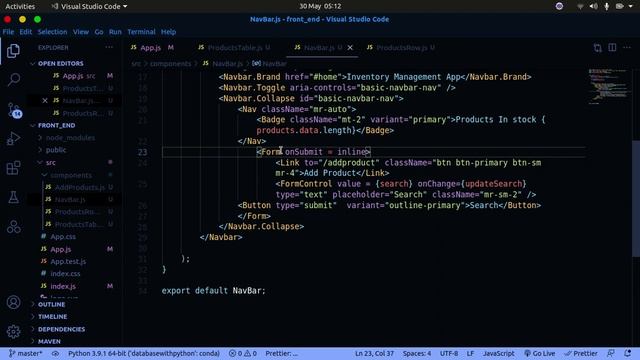Click the Go Live status button
This screenshot has width=640, height=360.
point(539,353)
